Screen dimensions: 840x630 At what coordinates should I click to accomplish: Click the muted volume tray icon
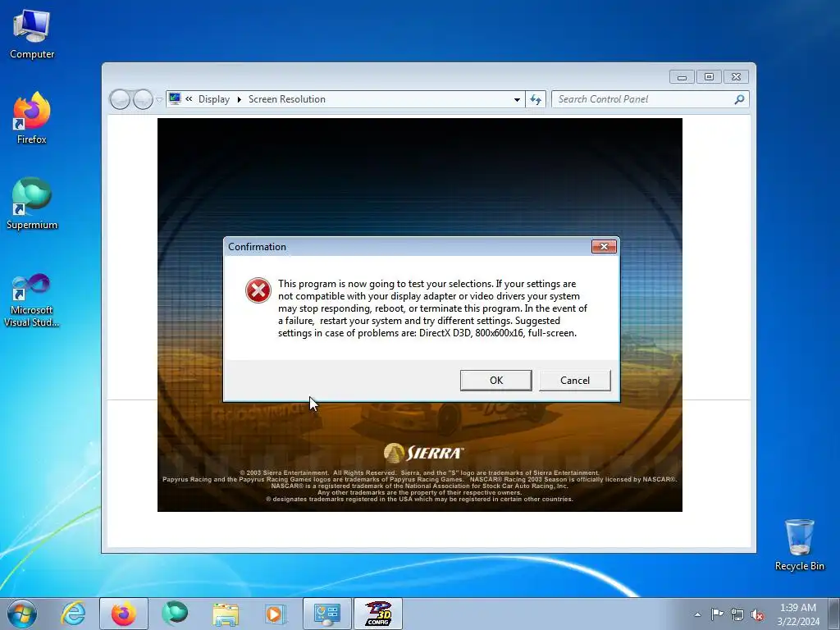(757, 614)
